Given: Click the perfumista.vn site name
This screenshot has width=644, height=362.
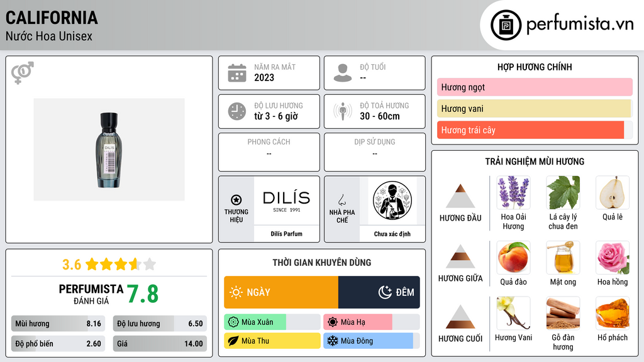Looking at the screenshot, I should (579, 25).
